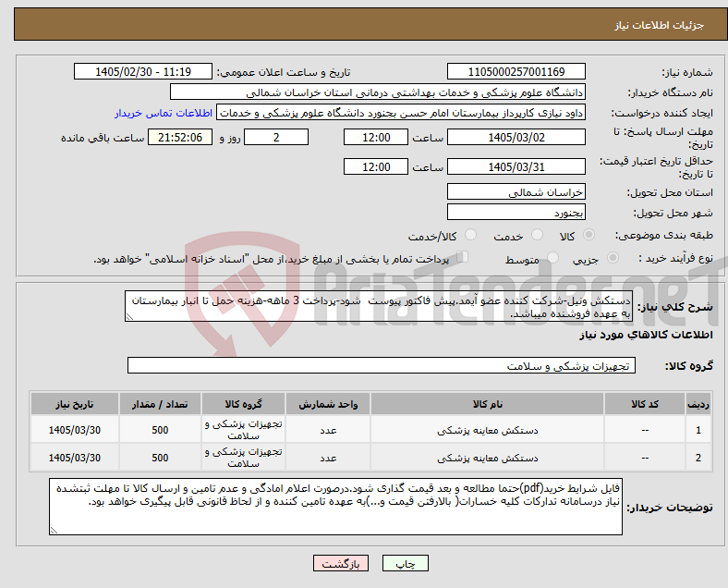This screenshot has width=728, height=588.
Task: Click quantity 500 in row 2
Action: [160, 458]
